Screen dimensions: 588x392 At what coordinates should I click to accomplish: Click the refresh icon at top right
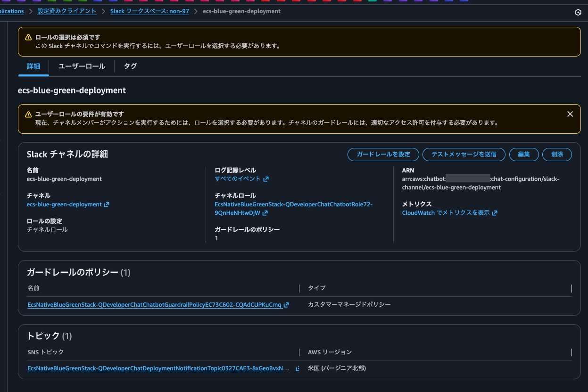578,13
